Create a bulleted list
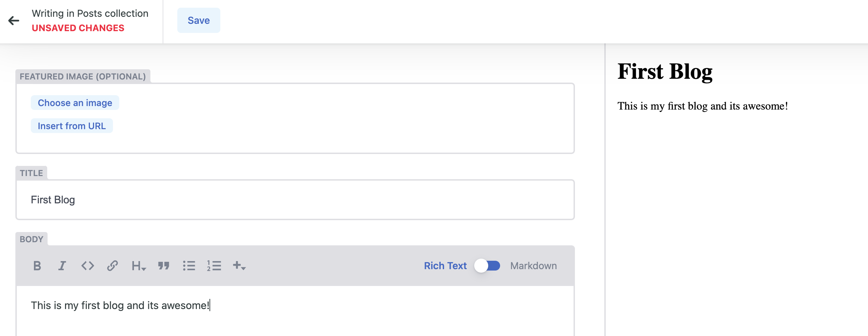The width and height of the screenshot is (868, 336). [x=189, y=266]
